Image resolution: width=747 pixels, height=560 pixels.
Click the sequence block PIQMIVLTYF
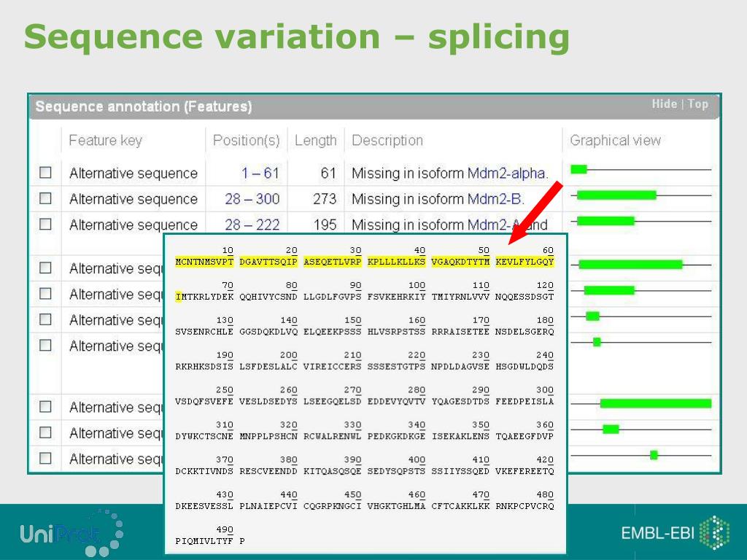tap(204, 541)
